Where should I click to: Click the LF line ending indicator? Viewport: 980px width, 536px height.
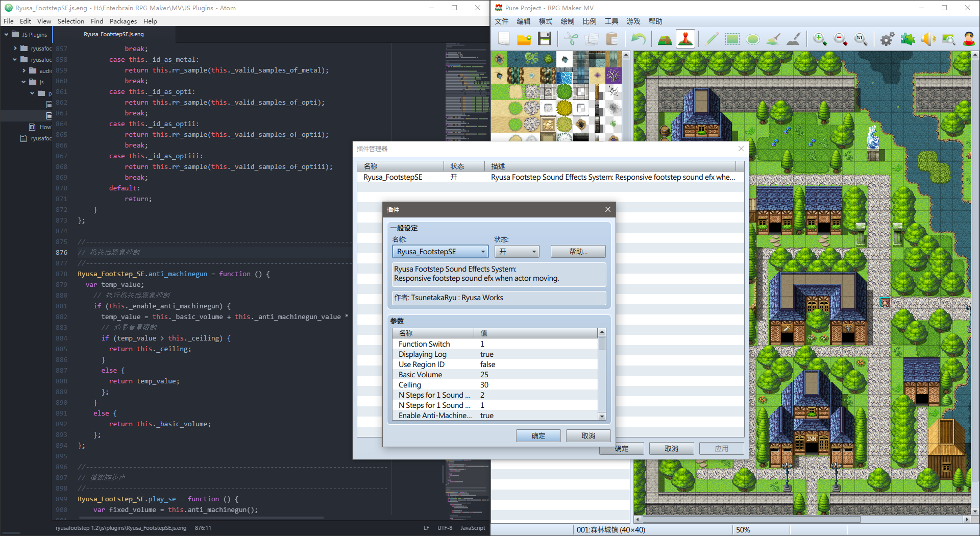click(x=426, y=528)
